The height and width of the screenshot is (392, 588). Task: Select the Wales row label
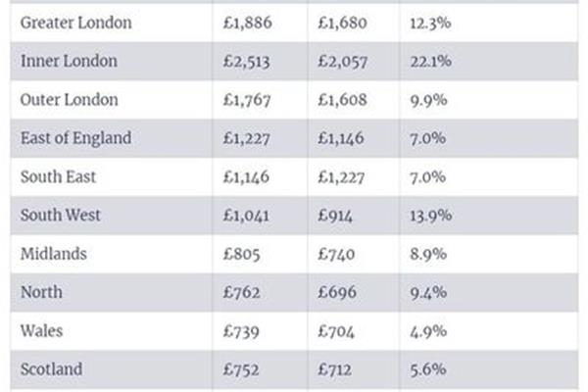[x=41, y=331]
